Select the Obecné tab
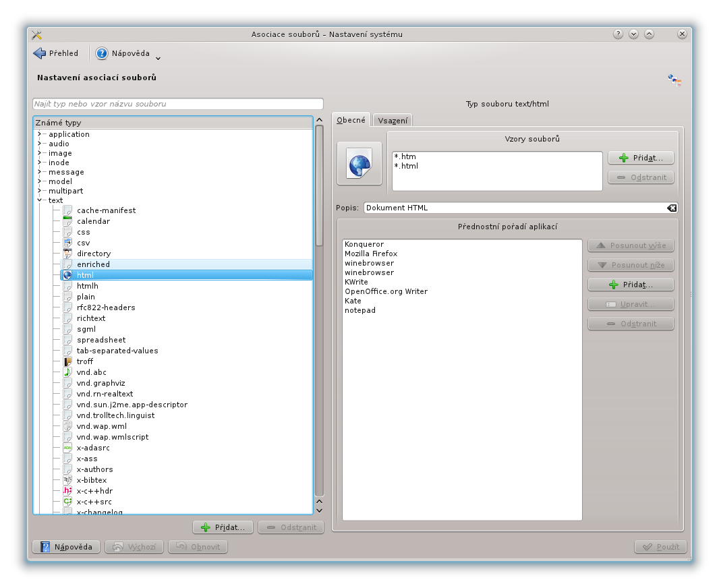Image resolution: width=719 pixels, height=588 pixels. click(351, 120)
